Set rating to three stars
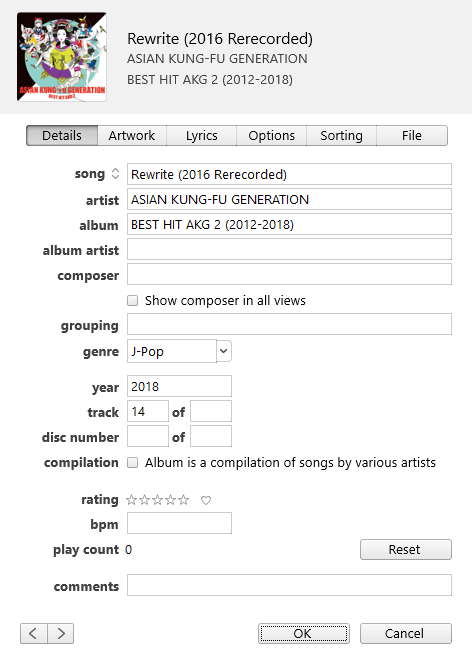Screen dimensions: 472x664 pos(157,500)
